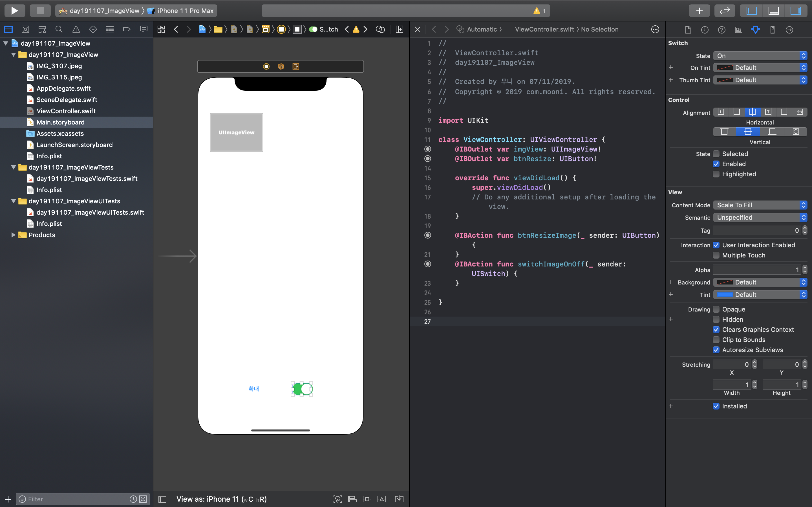Open the Switch State dropdown
The height and width of the screenshot is (507, 812).
point(760,56)
